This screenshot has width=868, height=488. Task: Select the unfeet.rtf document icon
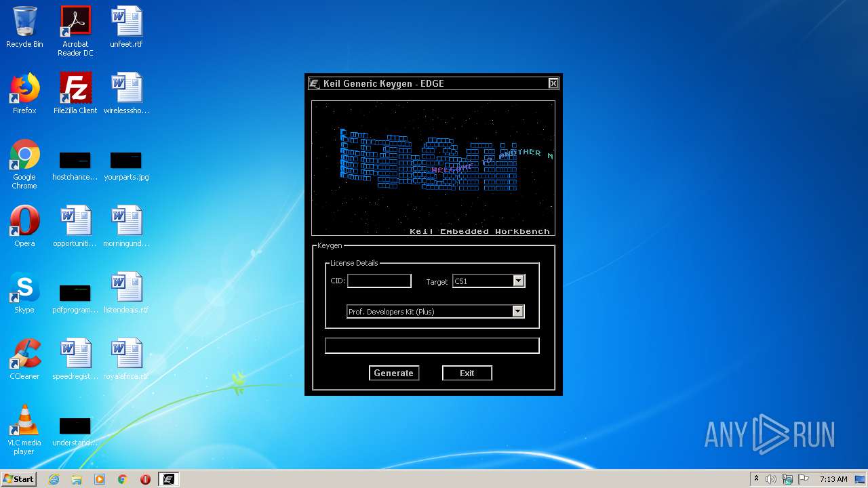tap(126, 28)
